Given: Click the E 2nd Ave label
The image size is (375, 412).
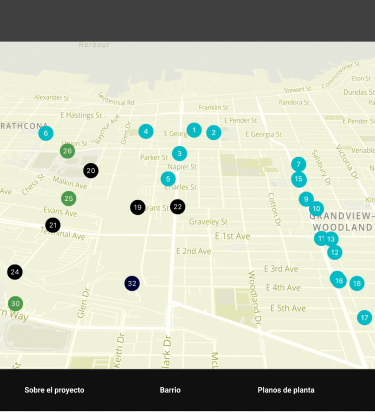Looking at the screenshot, I should coord(194,251).
